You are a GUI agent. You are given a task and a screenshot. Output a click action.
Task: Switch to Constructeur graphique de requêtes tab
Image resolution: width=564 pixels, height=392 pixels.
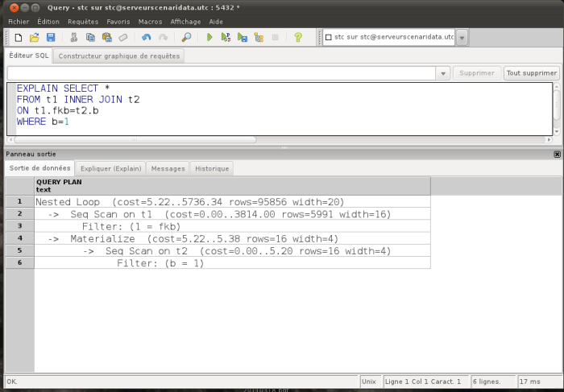click(119, 56)
